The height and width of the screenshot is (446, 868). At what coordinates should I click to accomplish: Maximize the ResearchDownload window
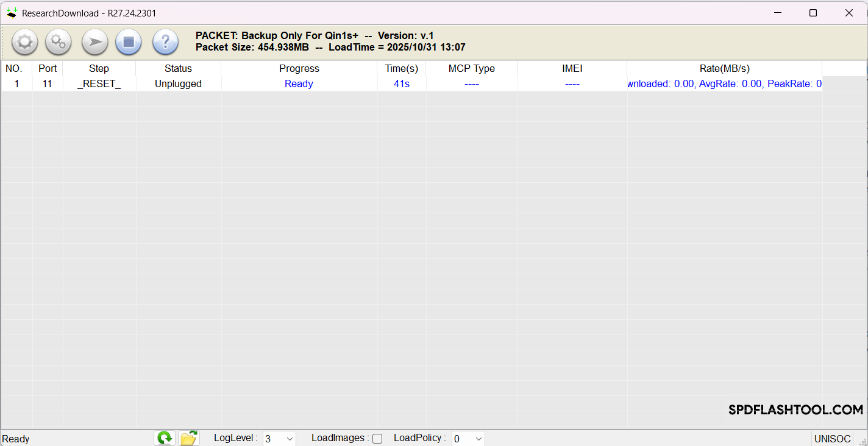813,13
